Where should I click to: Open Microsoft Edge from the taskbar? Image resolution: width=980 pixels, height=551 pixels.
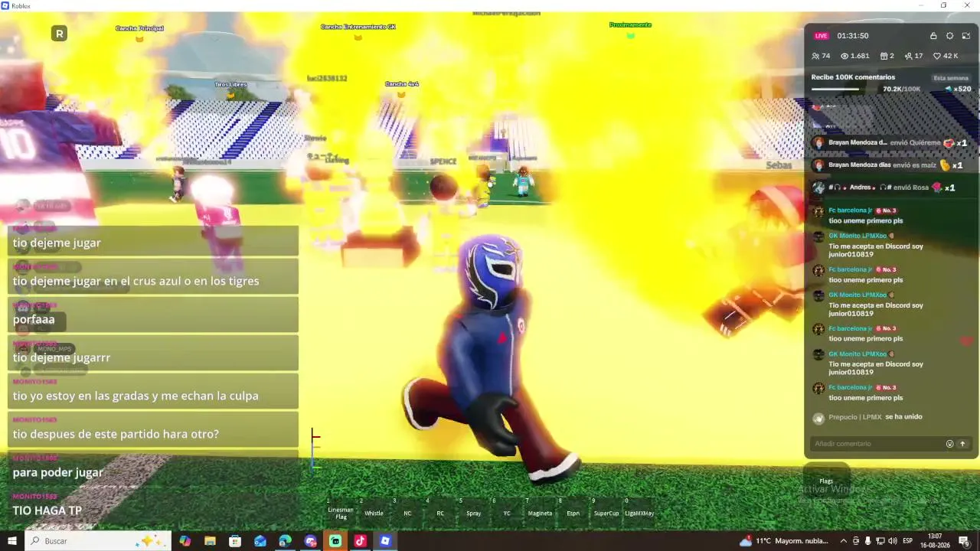tap(285, 541)
